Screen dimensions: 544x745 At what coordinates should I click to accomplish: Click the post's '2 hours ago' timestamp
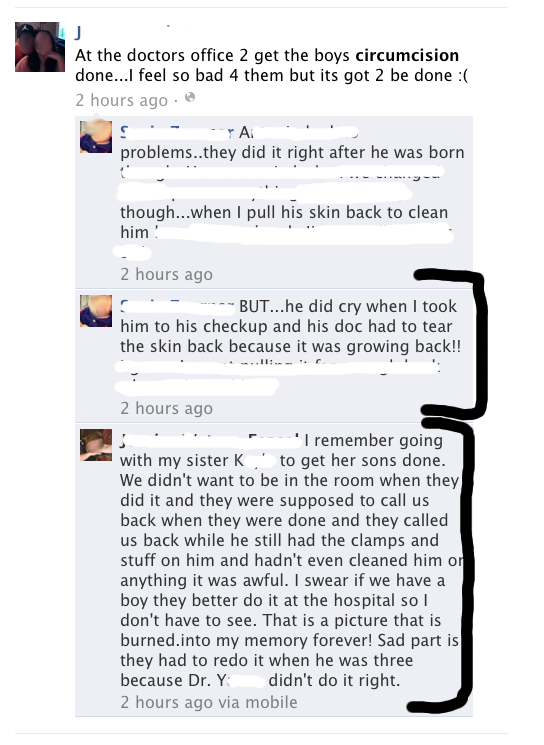tap(122, 100)
